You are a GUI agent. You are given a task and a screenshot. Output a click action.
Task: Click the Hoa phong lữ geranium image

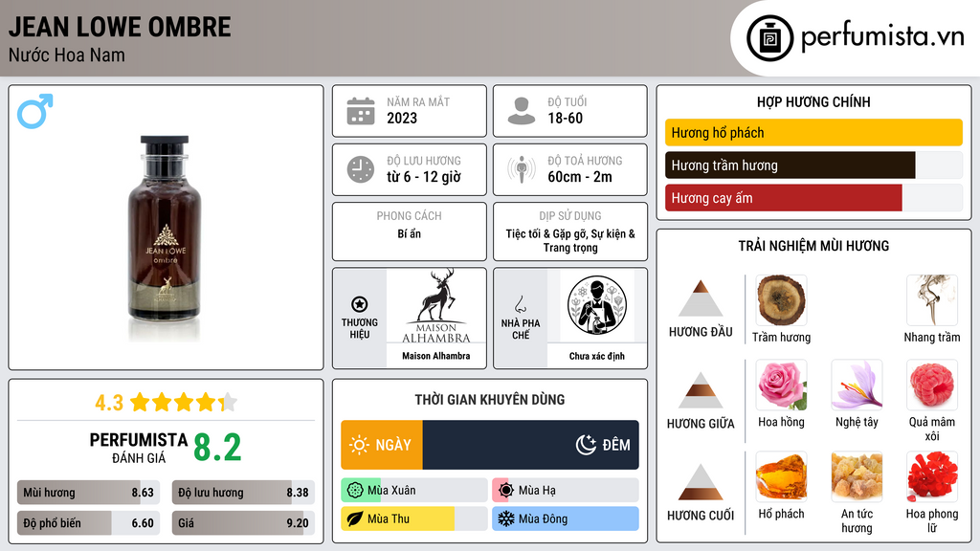932,476
